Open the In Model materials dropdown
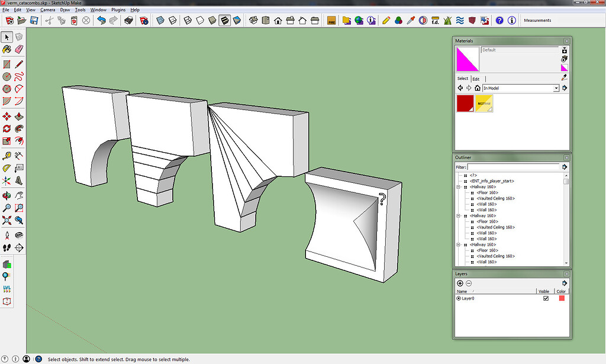 tap(556, 88)
